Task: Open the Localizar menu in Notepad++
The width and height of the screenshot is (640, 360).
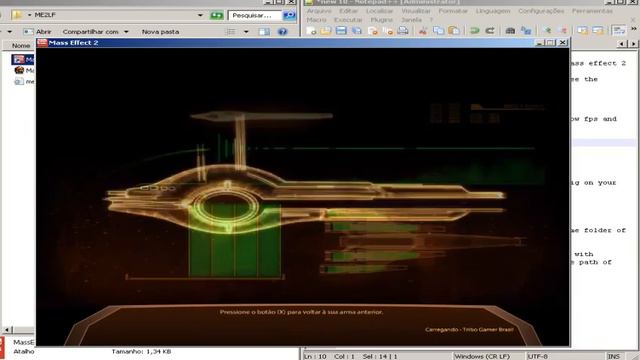Action: point(380,11)
